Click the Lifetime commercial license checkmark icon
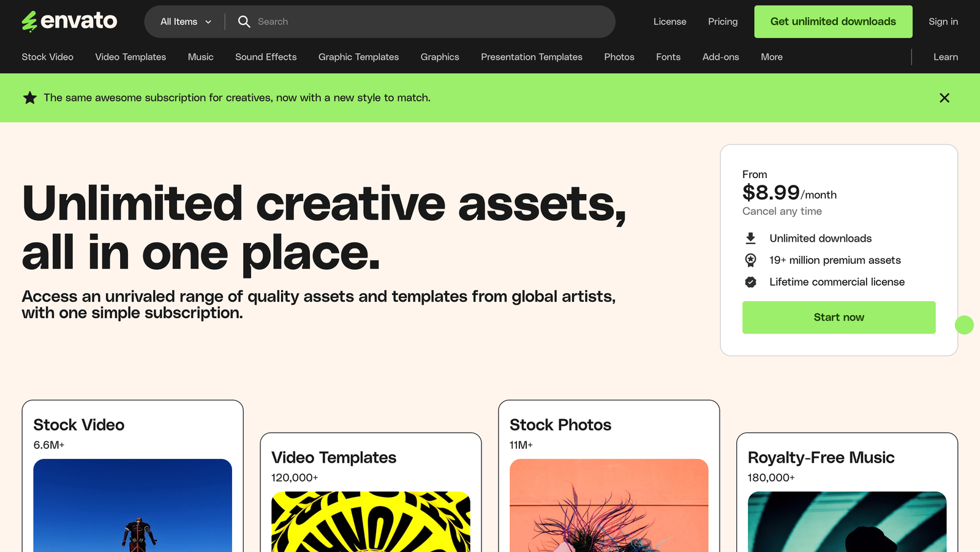 (750, 282)
